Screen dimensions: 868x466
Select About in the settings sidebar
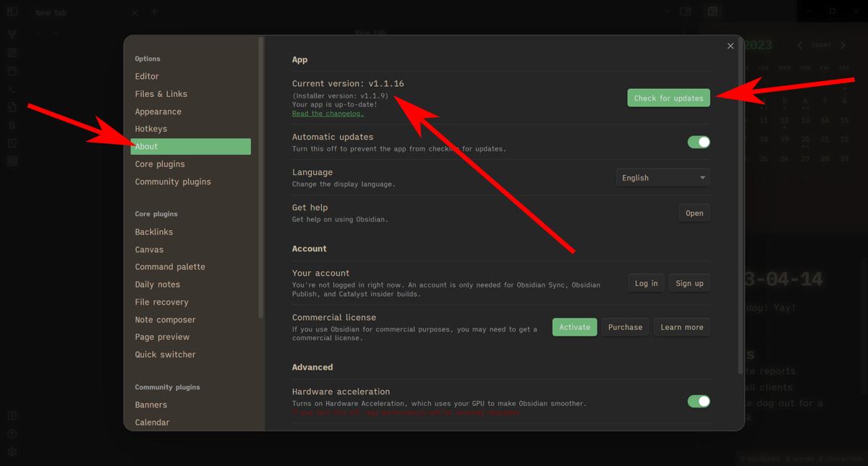190,146
